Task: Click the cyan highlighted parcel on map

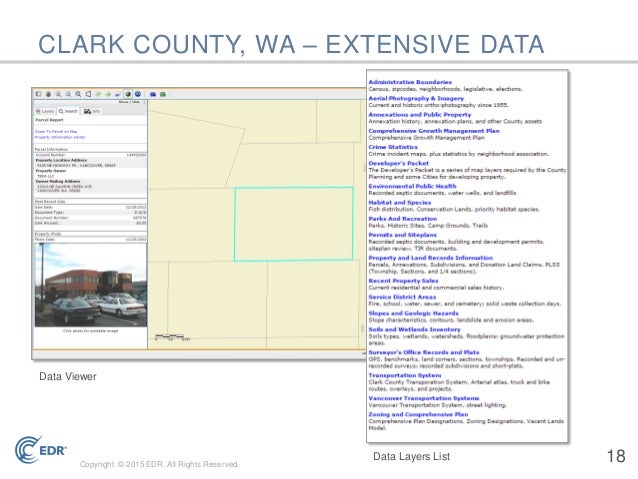Action: (x=294, y=224)
